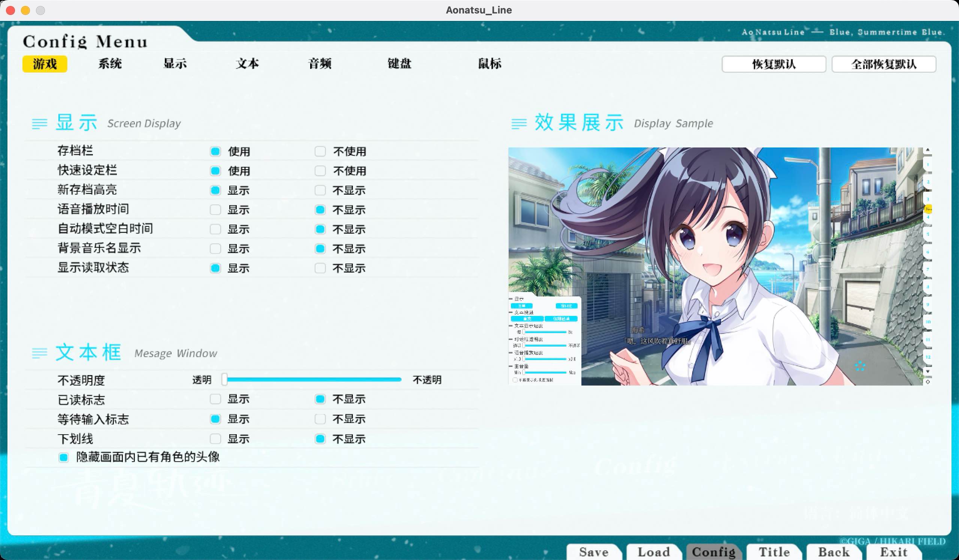Click the Config bottom button
The height and width of the screenshot is (560, 959).
[x=714, y=552]
